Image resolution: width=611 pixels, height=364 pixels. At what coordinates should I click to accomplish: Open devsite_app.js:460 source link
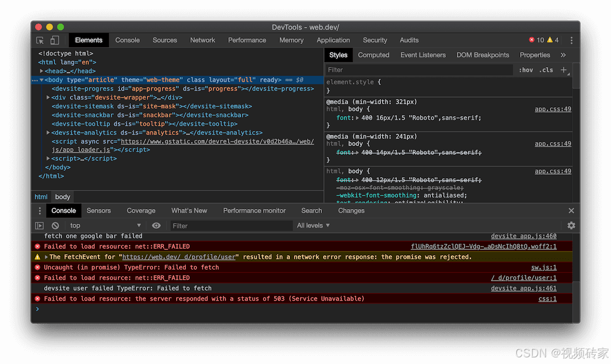coord(523,236)
